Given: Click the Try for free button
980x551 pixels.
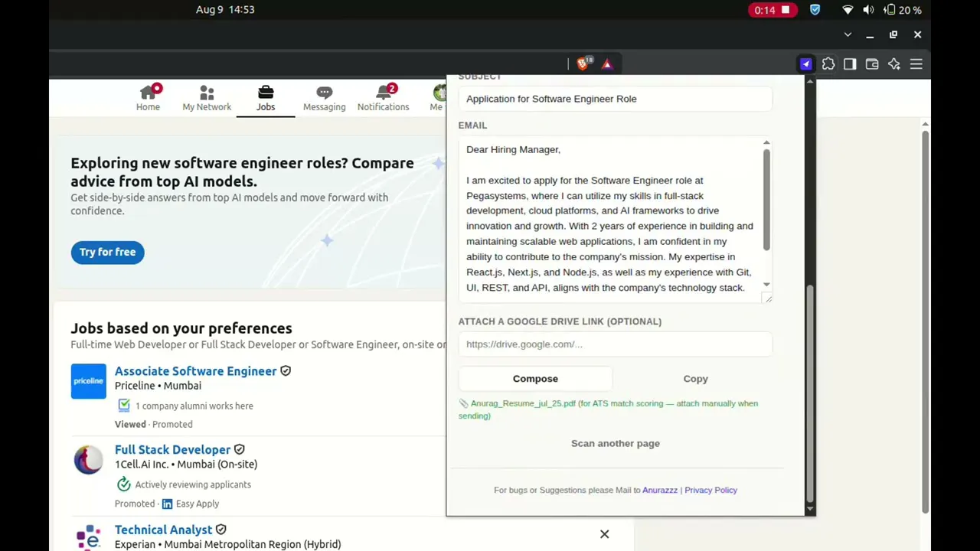Looking at the screenshot, I should 107,252.
